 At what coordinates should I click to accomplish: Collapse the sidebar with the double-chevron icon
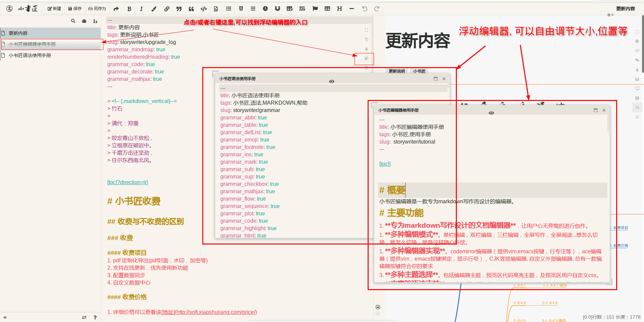click(5, 317)
